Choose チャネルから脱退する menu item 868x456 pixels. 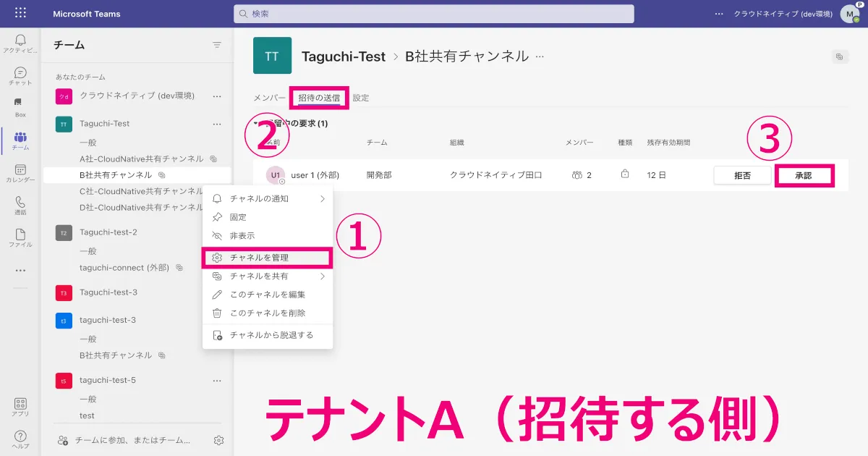tap(268, 335)
